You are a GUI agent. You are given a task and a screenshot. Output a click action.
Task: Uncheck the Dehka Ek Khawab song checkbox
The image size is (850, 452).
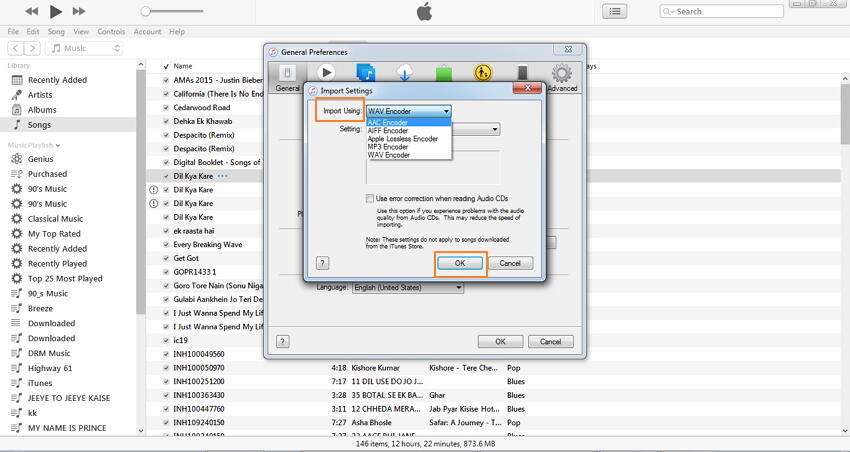click(x=166, y=121)
